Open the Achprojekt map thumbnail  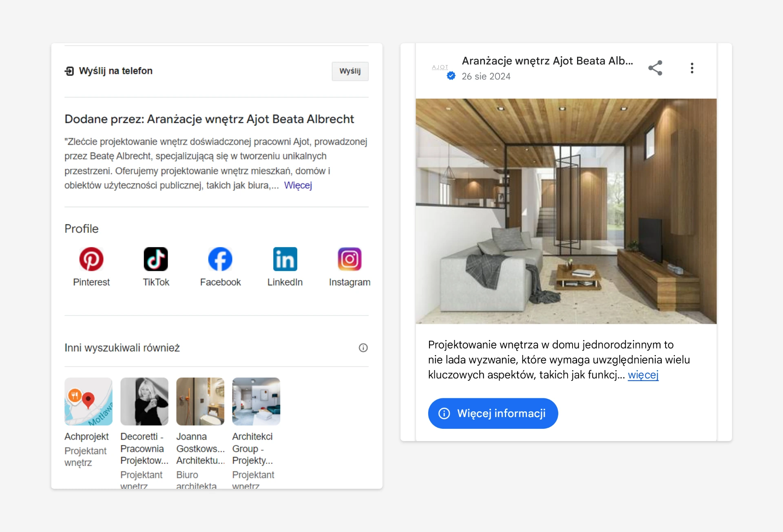(x=88, y=402)
